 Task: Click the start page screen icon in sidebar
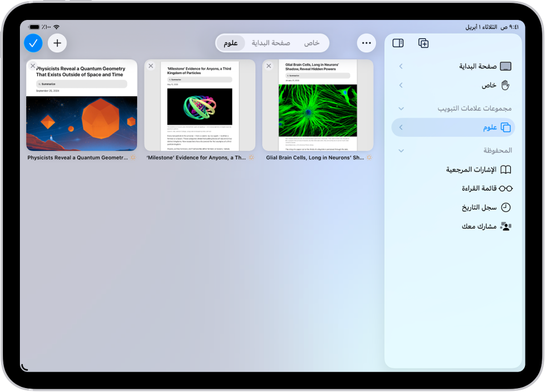pos(506,66)
